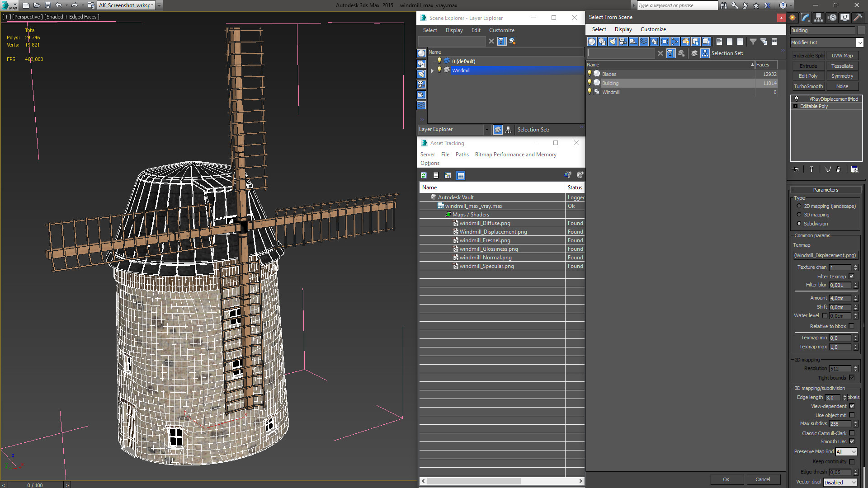Open Paths menu in Asset Tracking
This screenshot has width=868, height=488.
click(x=462, y=155)
